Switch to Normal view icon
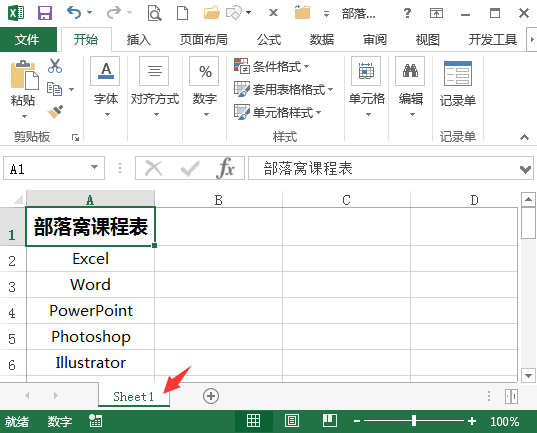This screenshot has height=433, width=537. point(253,421)
